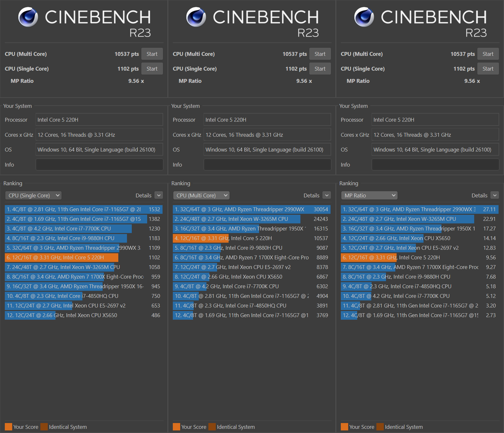Image resolution: width=504 pixels, height=433 pixels.
Task: Open the CPU (Single Core) ranking dropdown
Action: (33, 195)
